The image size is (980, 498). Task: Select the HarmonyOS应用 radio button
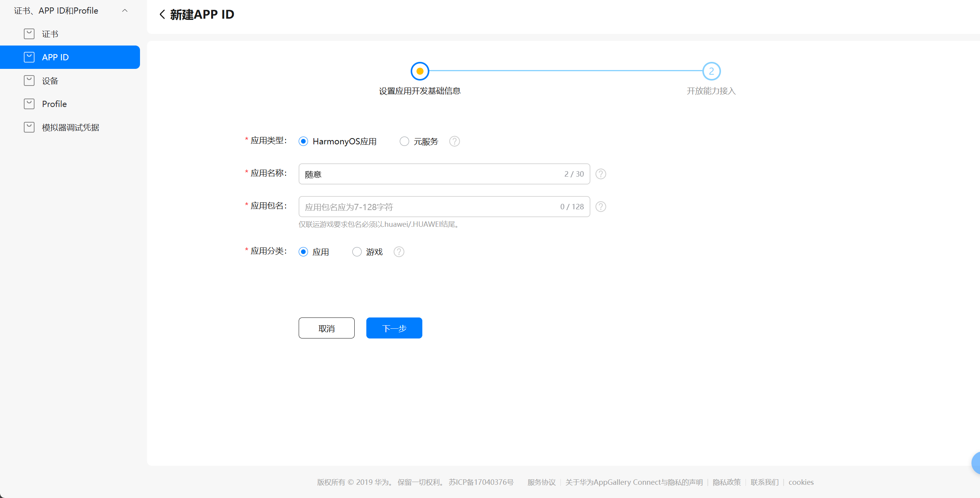(303, 141)
